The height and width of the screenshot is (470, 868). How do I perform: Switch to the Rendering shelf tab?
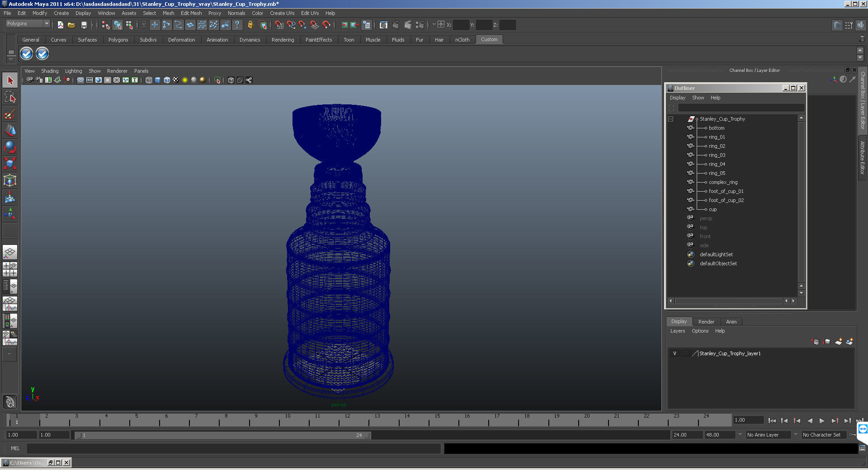click(283, 40)
